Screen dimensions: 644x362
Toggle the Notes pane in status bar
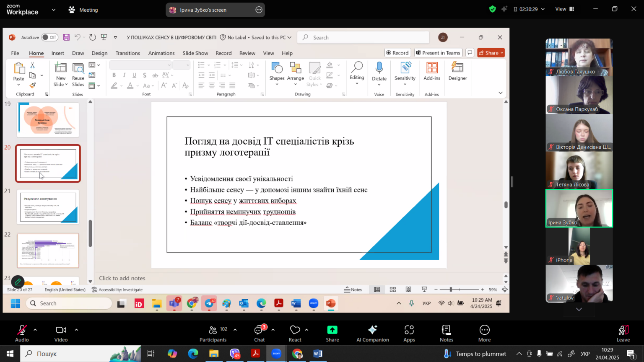[353, 290]
